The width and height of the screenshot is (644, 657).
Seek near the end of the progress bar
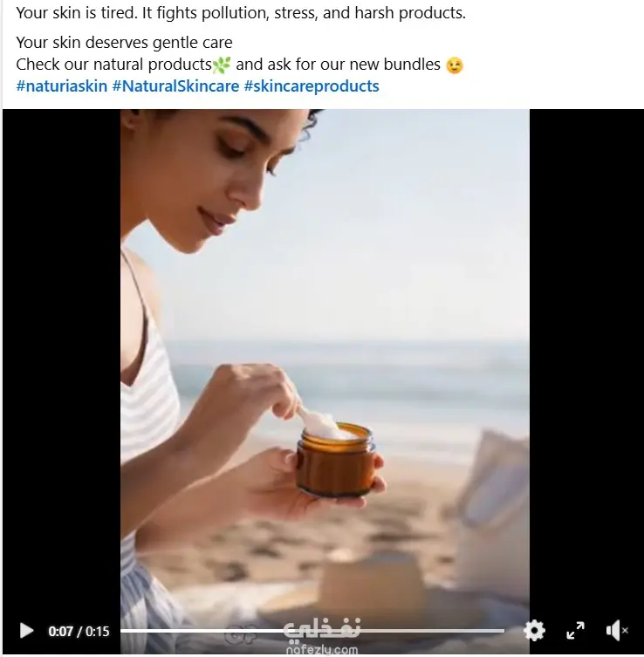[x=497, y=631]
